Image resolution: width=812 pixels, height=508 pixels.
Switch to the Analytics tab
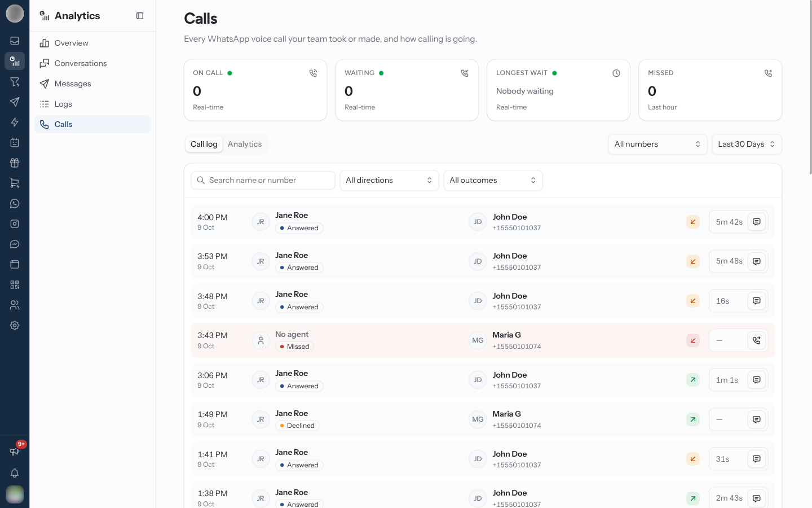click(x=245, y=144)
